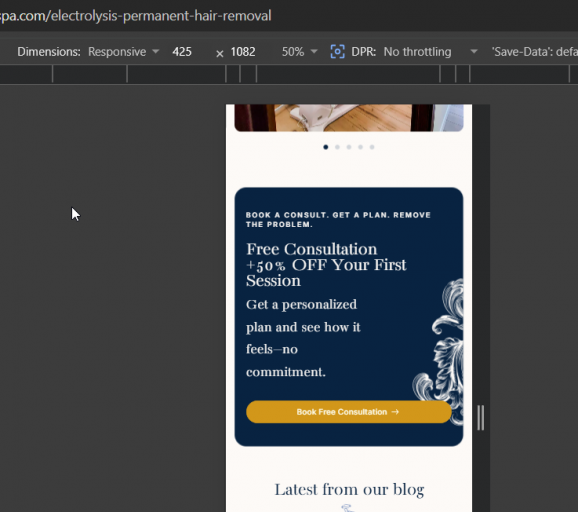Select the fifth carousel dot
This screenshot has width=578, height=512.
click(x=372, y=147)
